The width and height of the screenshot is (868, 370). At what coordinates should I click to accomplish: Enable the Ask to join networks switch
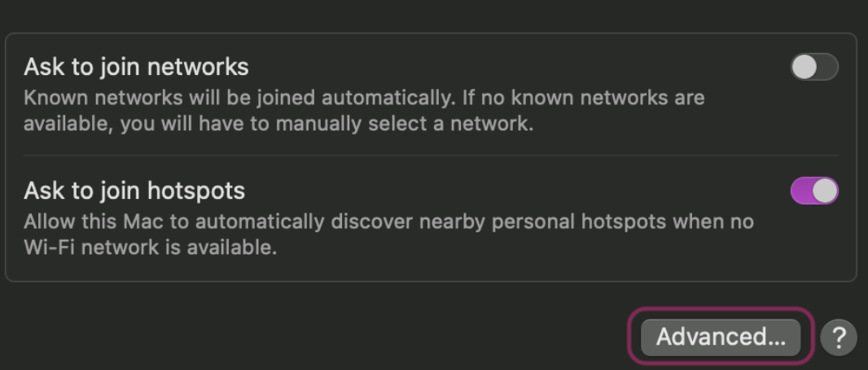pos(813,67)
